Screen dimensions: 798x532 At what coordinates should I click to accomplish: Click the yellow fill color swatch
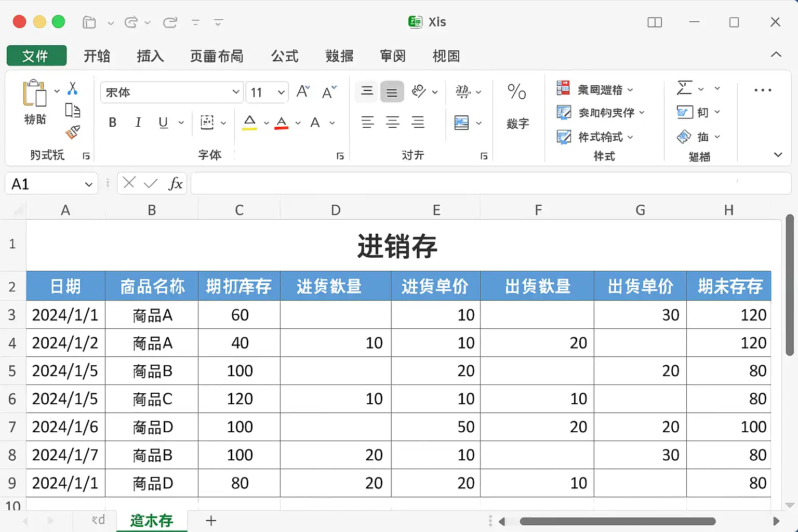249,123
